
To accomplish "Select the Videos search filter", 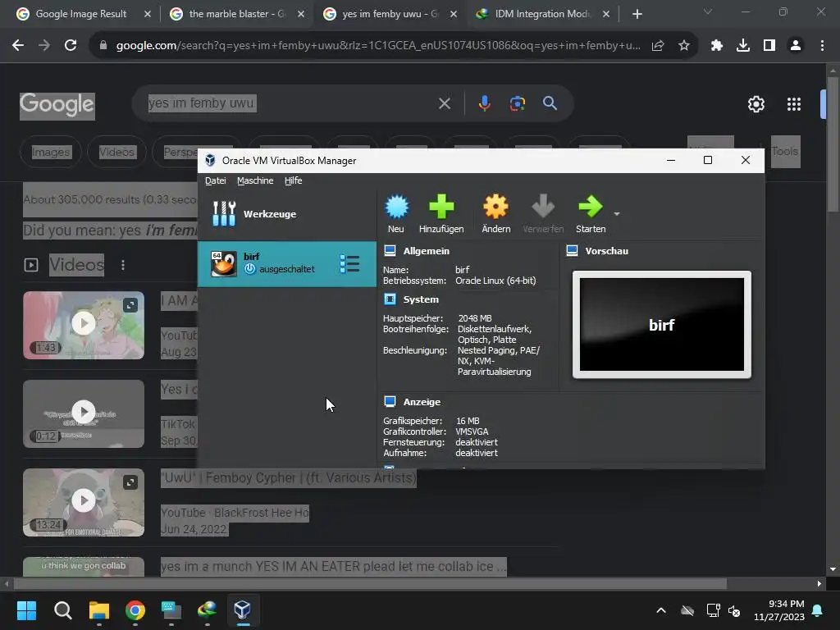I will (116, 152).
